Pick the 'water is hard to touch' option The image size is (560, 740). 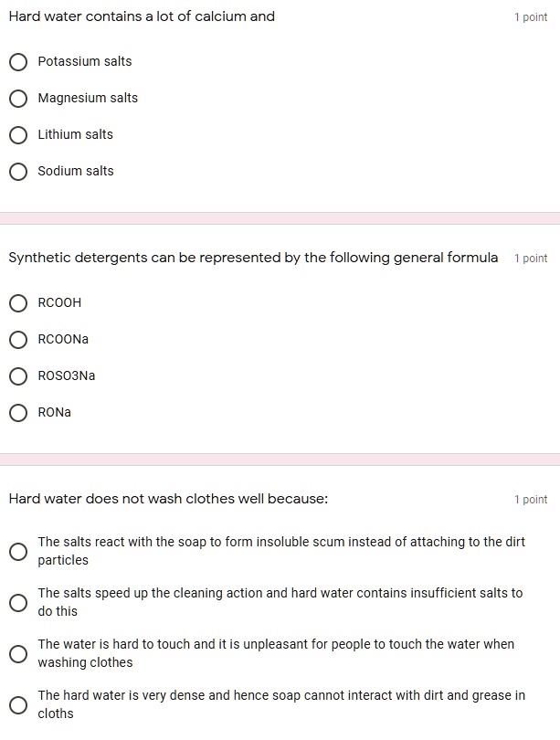coord(18,654)
